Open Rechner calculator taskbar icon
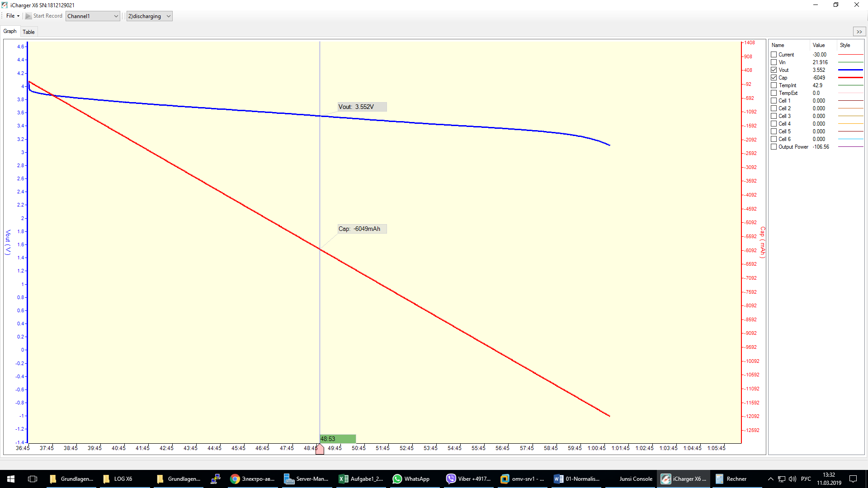 pyautogui.click(x=720, y=479)
